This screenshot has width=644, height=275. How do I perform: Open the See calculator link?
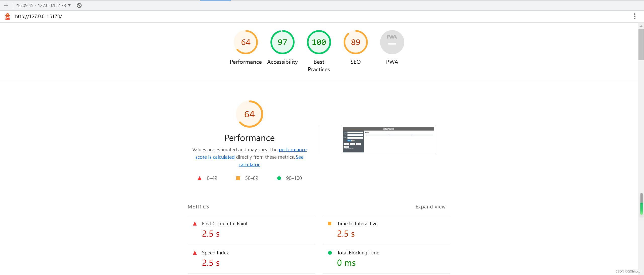click(x=249, y=164)
